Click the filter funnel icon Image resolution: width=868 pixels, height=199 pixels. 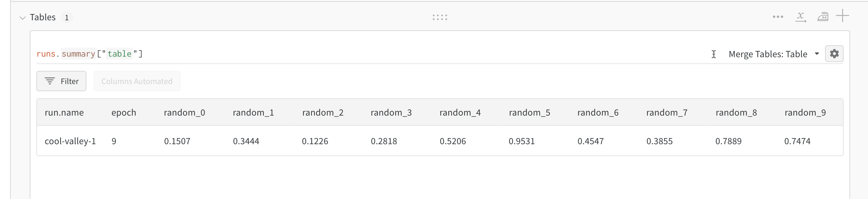click(x=49, y=81)
